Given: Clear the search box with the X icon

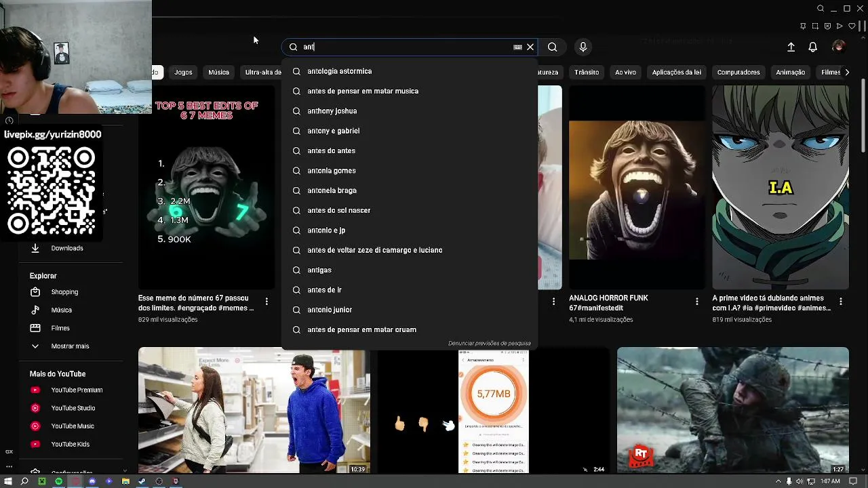Looking at the screenshot, I should [x=530, y=47].
